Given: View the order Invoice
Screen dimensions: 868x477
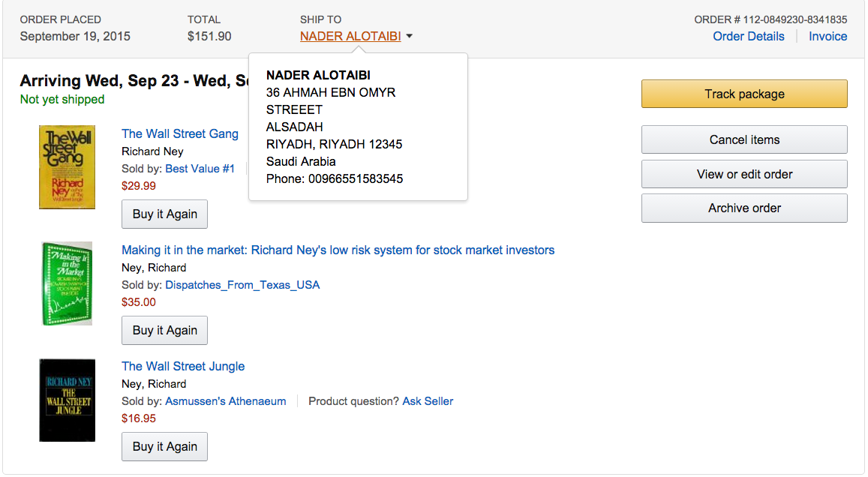Looking at the screenshot, I should [x=827, y=36].
